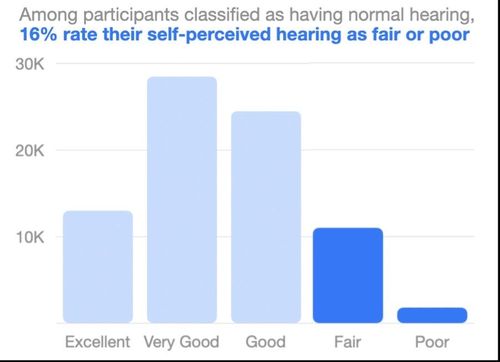Click the Good axis label
The height and width of the screenshot is (362, 500).
[266, 342]
